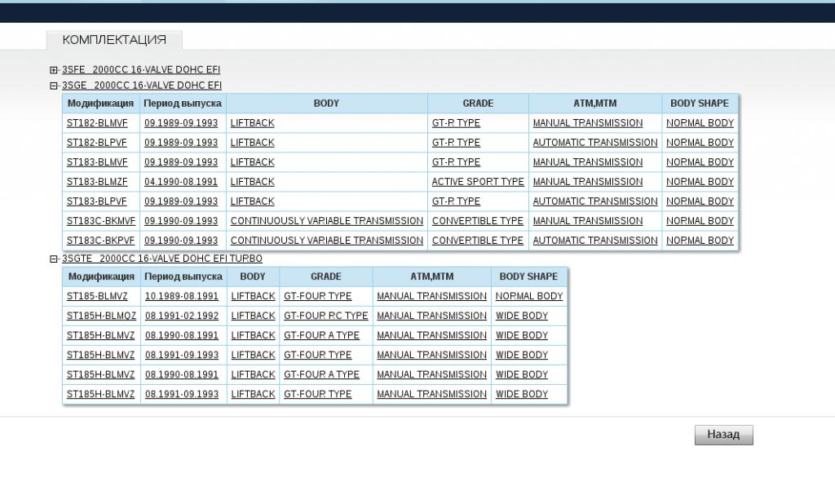The image size is (835, 504).
Task: Click the 08.1991-02.1992 production period link
Action: (182, 316)
